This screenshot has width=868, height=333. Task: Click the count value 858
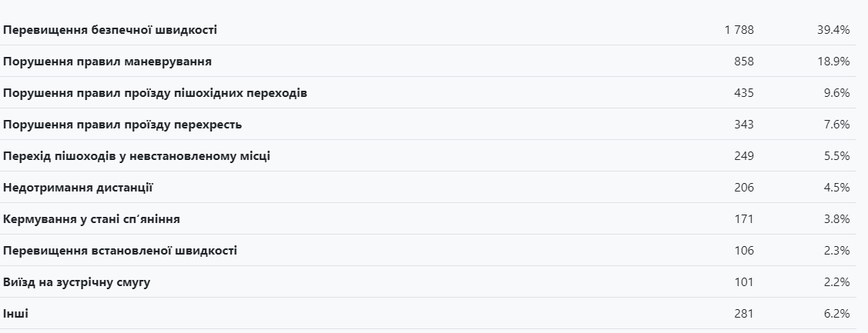[x=743, y=62]
